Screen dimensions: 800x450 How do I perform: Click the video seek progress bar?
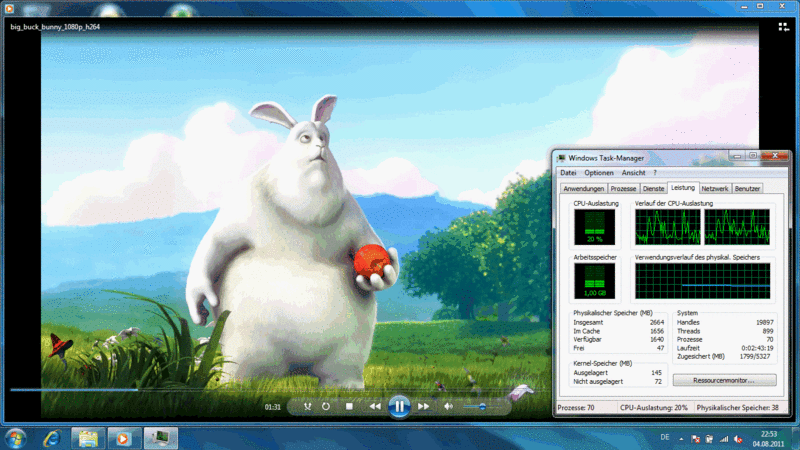pyautogui.click(x=276, y=390)
